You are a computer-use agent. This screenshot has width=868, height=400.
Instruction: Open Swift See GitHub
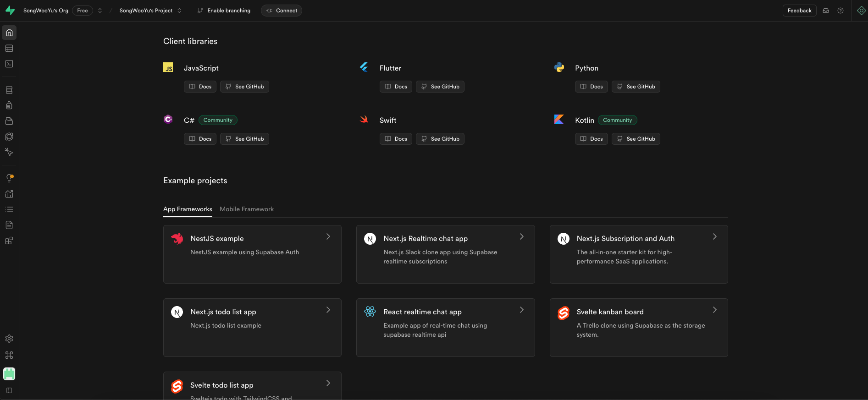pos(440,139)
